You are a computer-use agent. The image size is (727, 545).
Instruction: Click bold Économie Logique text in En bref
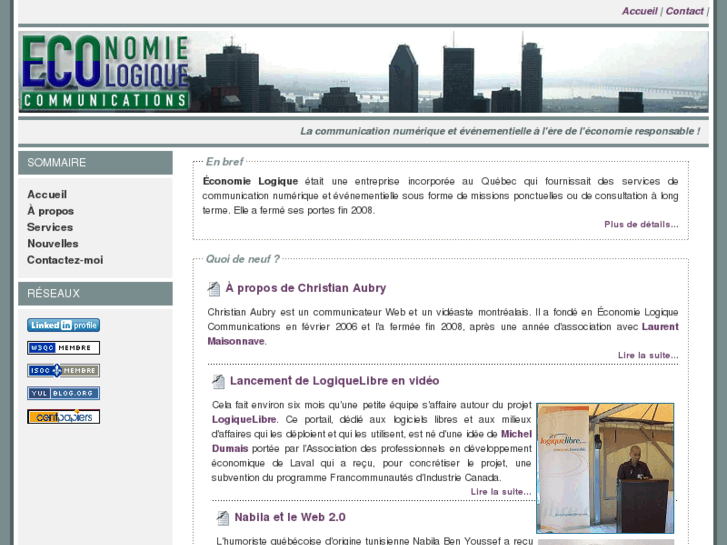[x=250, y=181]
